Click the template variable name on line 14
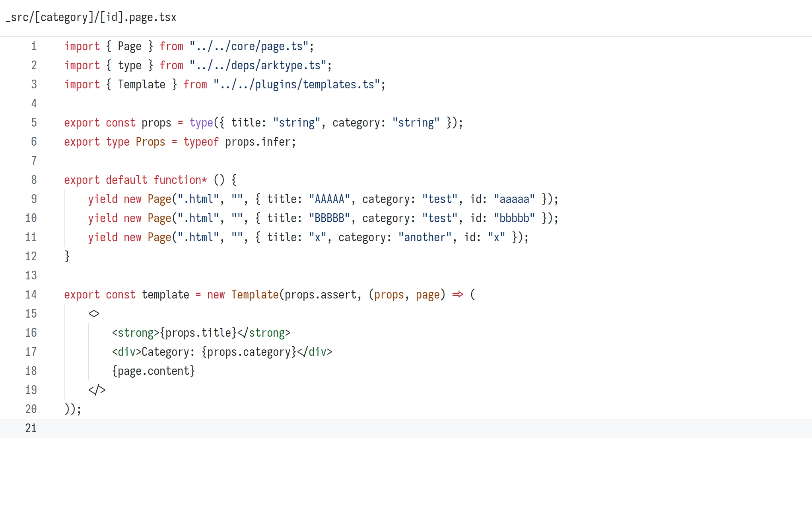 [x=165, y=295]
